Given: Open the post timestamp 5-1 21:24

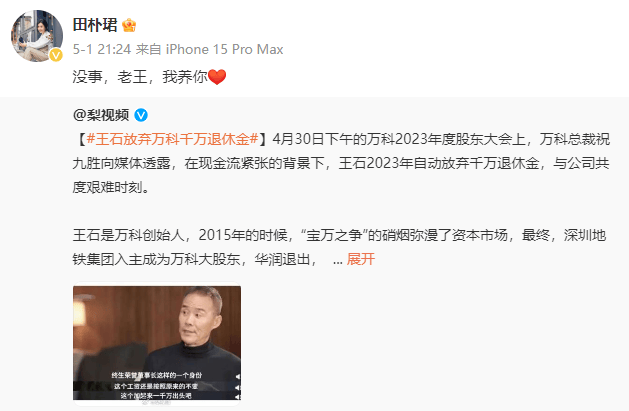Looking at the screenshot, I should click(x=102, y=49).
